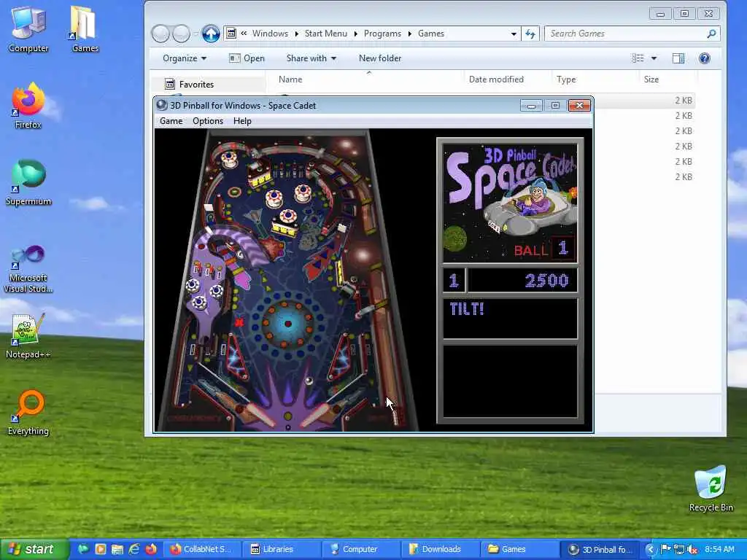This screenshot has height=560, width=747.
Task: Click the Search Games input field
Action: coord(625,34)
